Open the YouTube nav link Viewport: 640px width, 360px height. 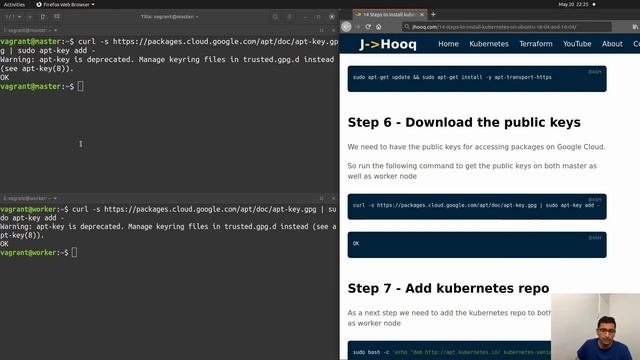click(x=577, y=44)
